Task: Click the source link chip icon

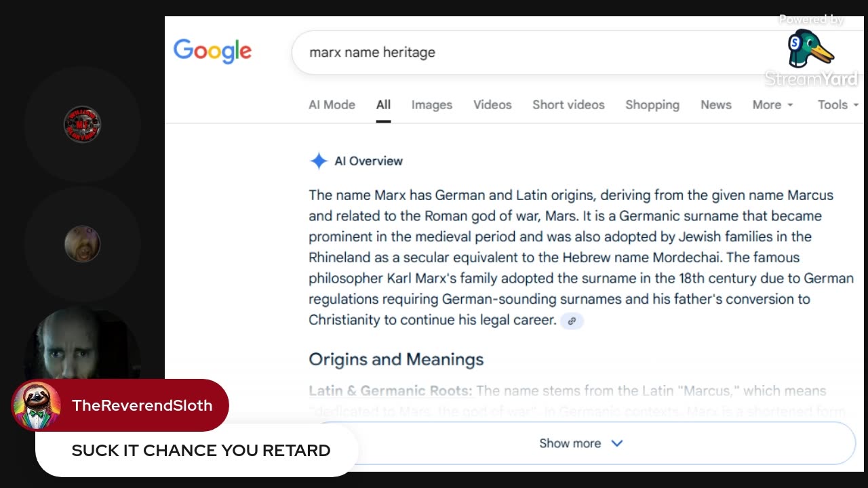Action: (572, 321)
